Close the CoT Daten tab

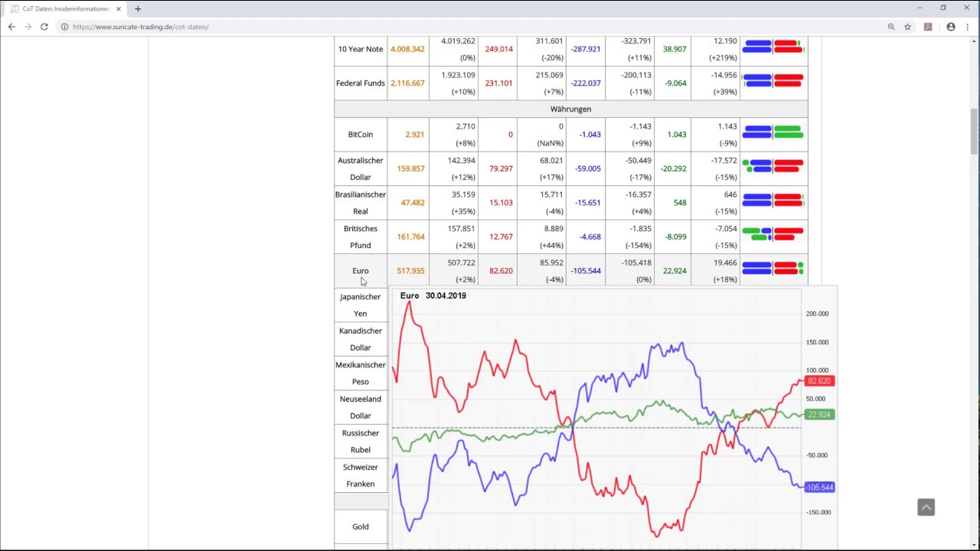tap(119, 9)
